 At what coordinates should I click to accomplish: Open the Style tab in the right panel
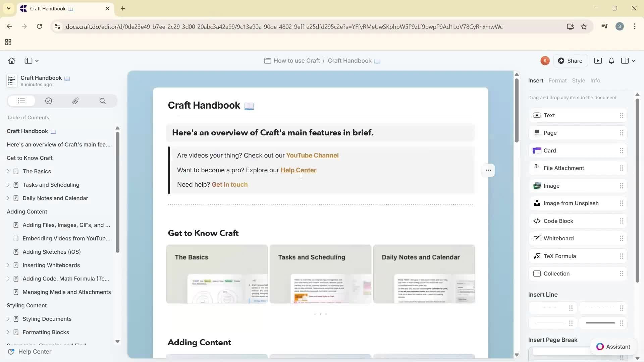pos(579,80)
